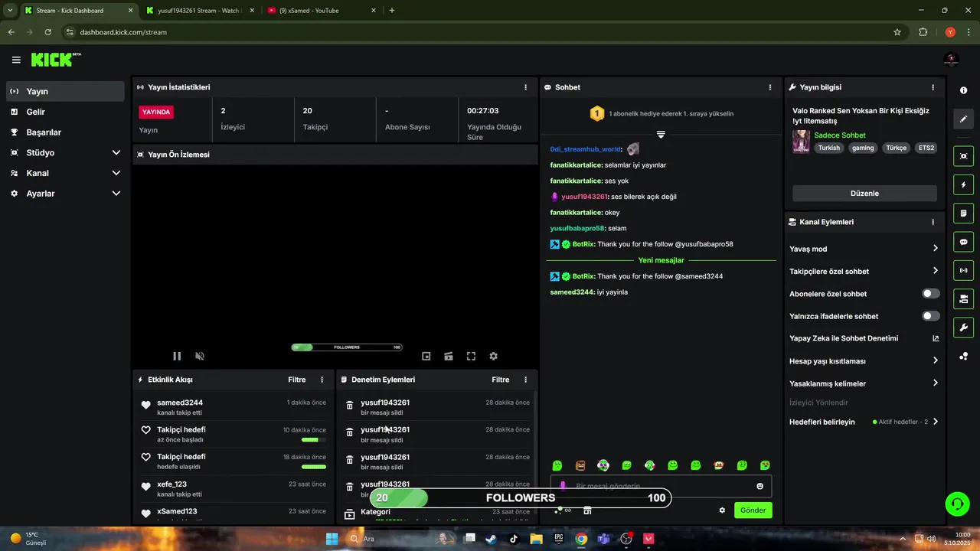Open a new browser tab

click(392, 11)
